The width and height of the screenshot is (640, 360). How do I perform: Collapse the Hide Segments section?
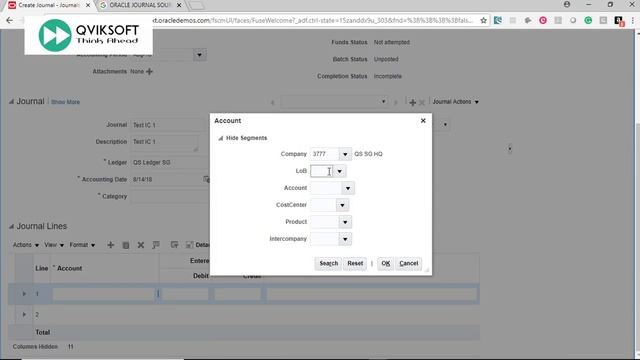pos(221,138)
